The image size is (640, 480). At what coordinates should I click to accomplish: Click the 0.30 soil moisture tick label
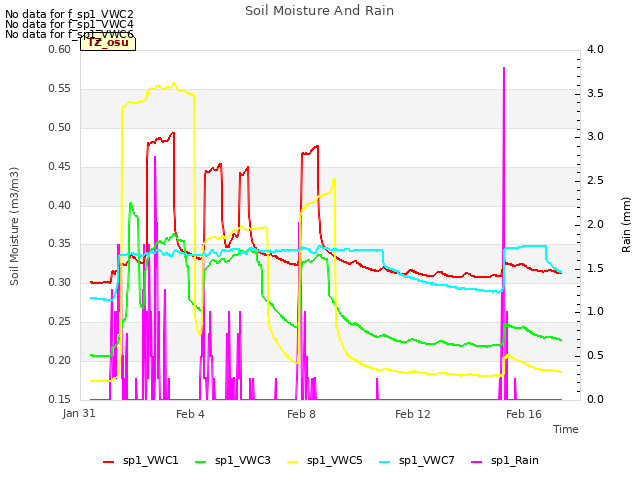(59, 282)
